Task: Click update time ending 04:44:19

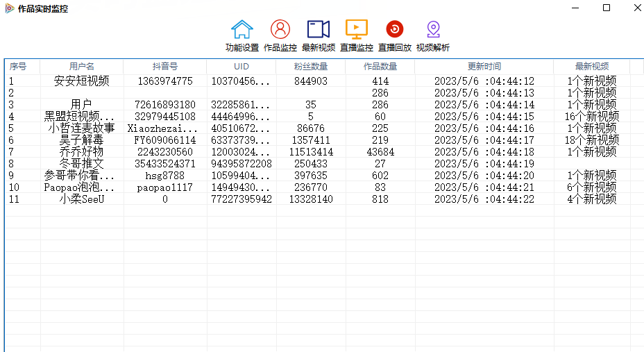Action: click(484, 164)
